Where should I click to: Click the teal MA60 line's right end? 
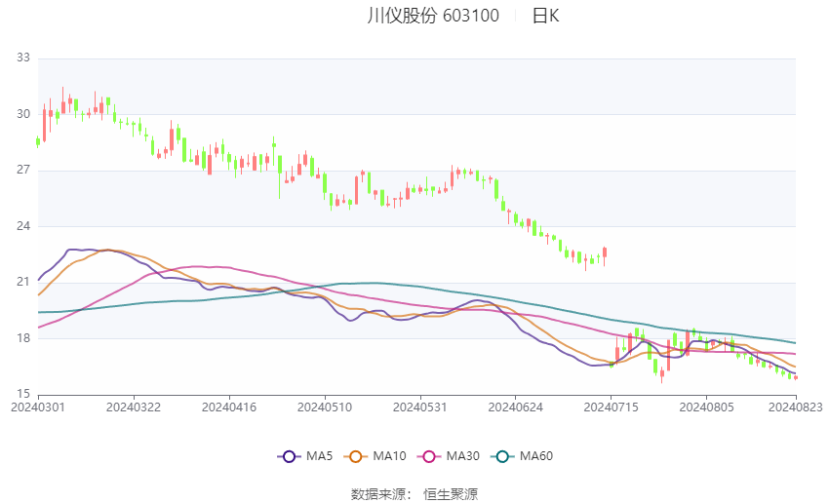tap(795, 343)
